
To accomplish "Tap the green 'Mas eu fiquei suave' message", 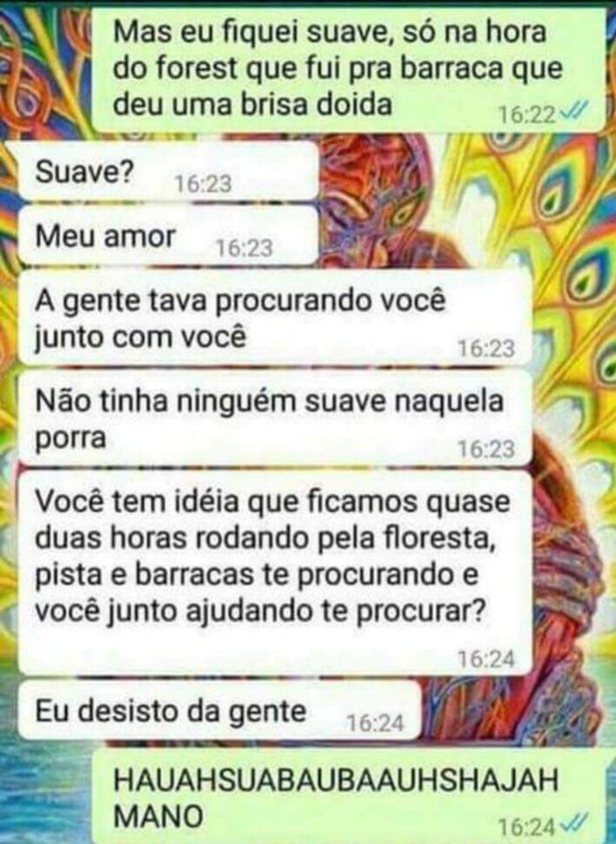I will click(x=349, y=69).
